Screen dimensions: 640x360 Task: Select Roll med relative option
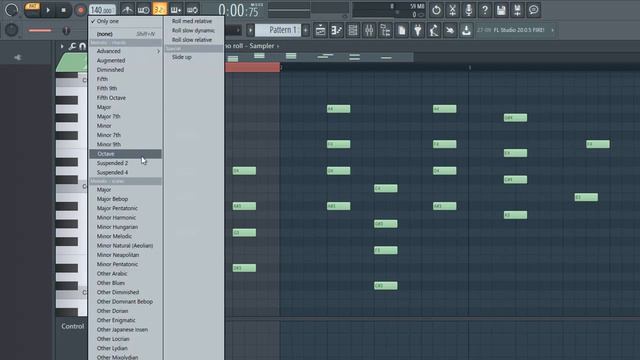click(x=194, y=21)
